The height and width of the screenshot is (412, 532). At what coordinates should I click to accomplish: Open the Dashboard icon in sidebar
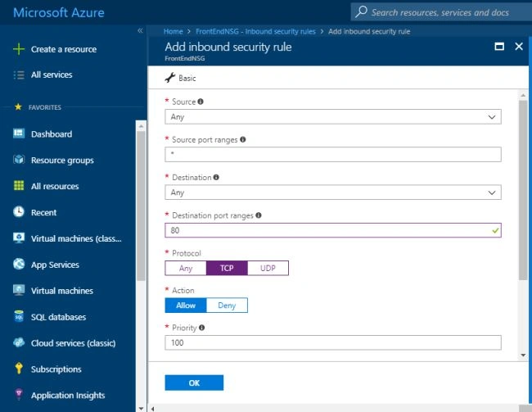click(19, 134)
